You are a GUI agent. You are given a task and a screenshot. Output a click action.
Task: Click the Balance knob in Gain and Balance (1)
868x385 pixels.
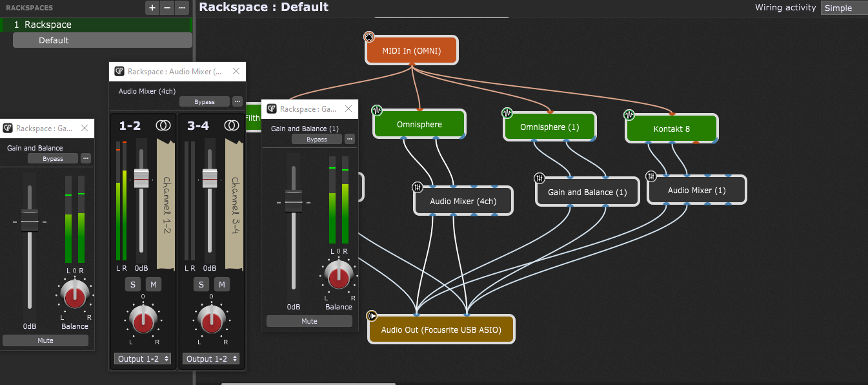click(x=338, y=276)
